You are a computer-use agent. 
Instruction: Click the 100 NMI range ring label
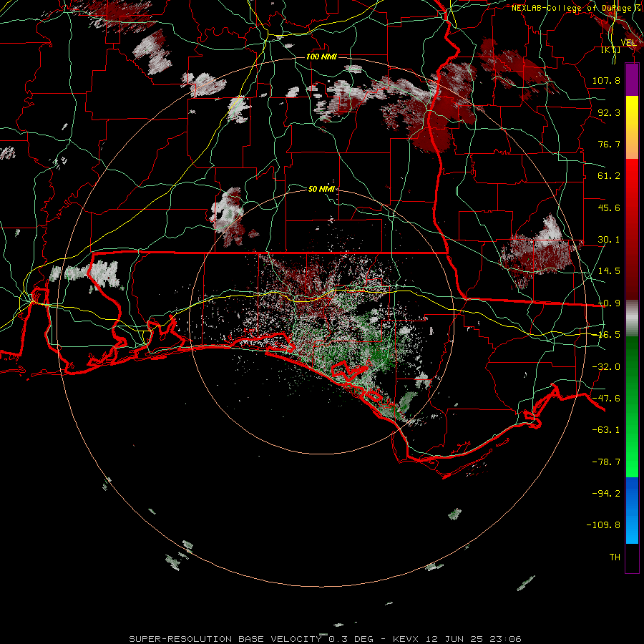click(x=321, y=57)
